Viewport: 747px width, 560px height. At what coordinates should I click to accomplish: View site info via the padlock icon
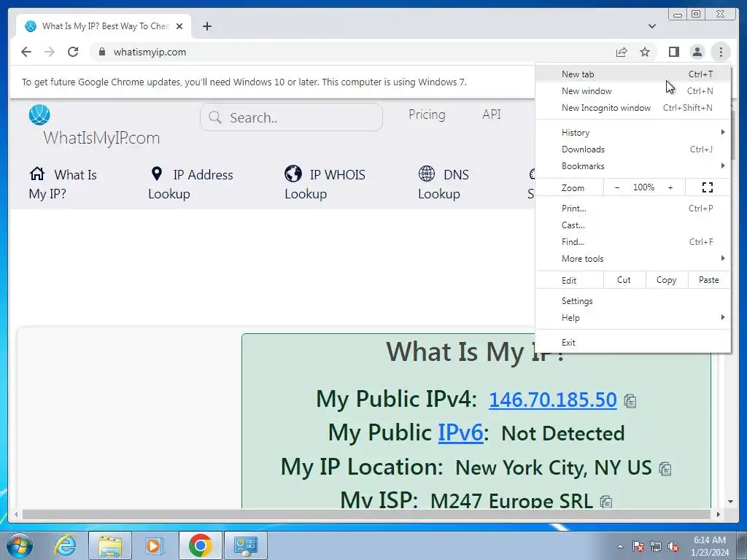click(101, 52)
